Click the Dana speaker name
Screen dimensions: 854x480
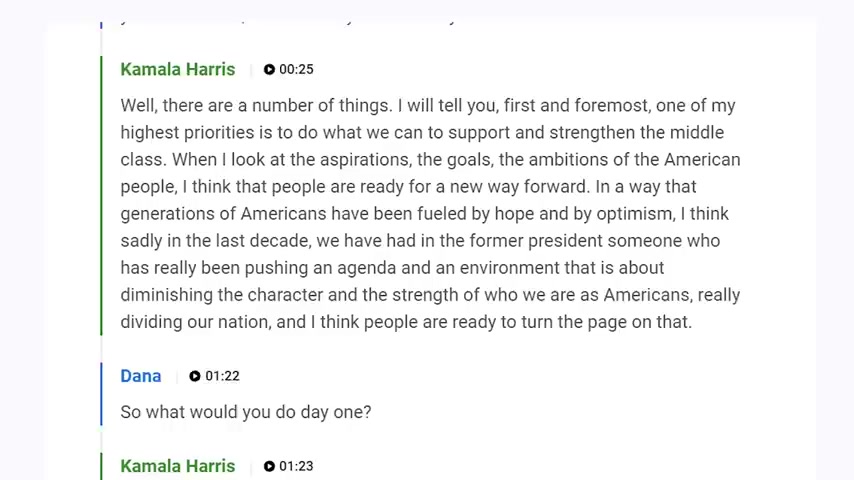pos(141,376)
